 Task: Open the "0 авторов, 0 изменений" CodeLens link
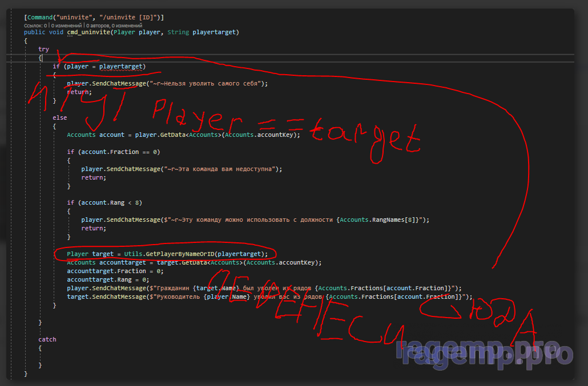point(114,25)
